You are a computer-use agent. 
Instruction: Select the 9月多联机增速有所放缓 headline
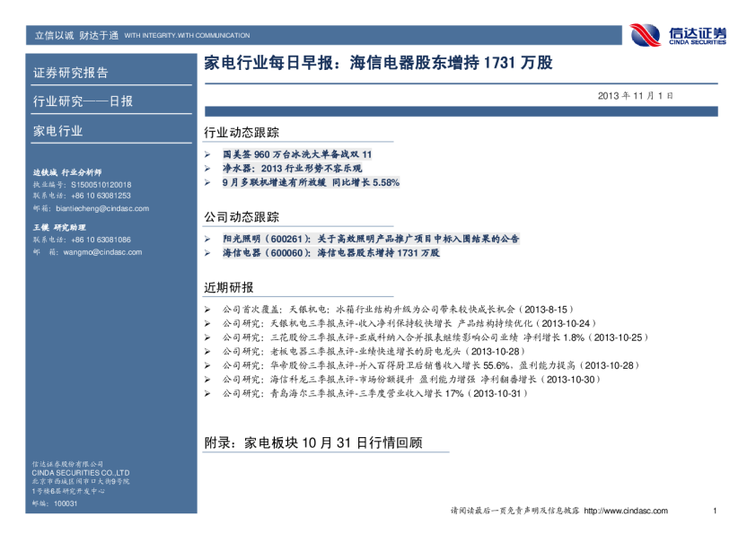coord(311,182)
